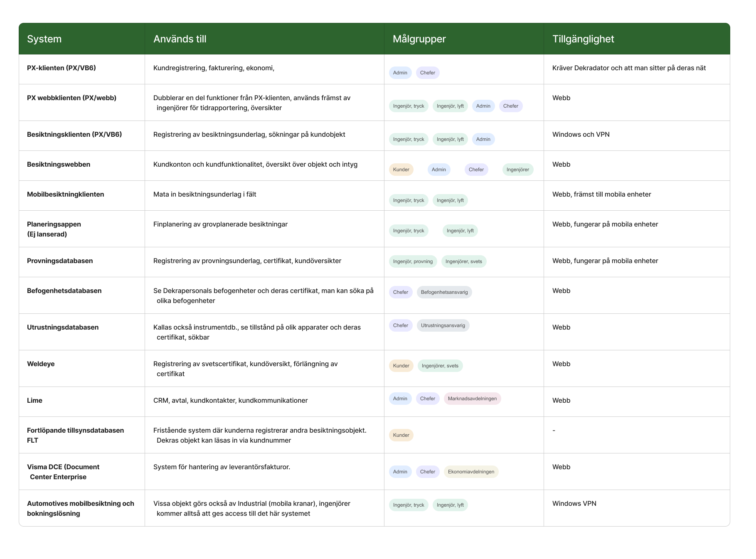Select the "Admin" tag in PX-klienten row

[x=400, y=73]
